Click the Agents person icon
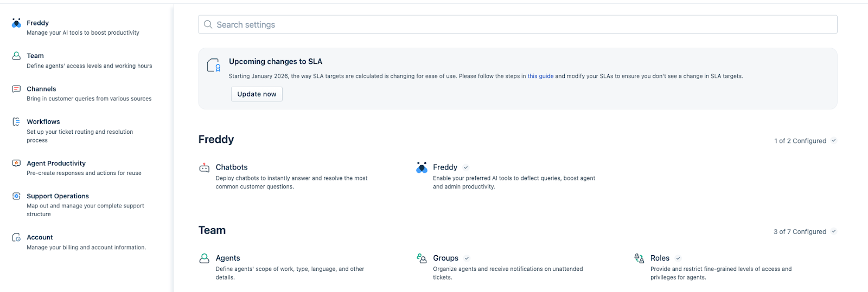 click(204, 258)
